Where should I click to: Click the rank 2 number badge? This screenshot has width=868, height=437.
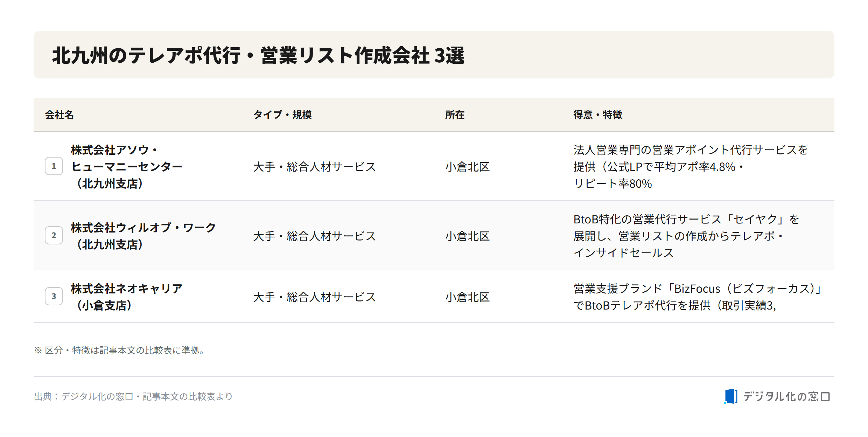54,235
